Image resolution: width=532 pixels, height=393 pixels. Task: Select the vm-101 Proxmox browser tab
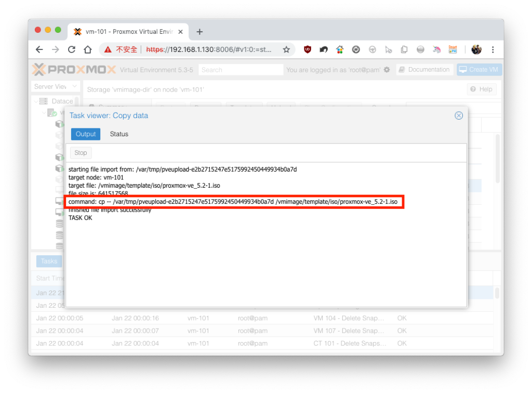coord(128,32)
